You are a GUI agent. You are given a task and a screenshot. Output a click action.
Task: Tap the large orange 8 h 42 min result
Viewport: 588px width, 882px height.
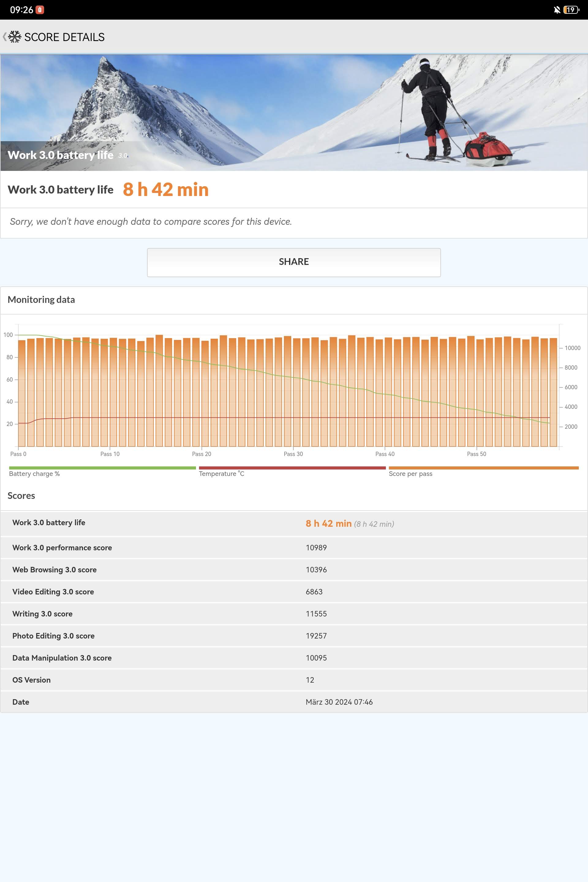coord(166,189)
